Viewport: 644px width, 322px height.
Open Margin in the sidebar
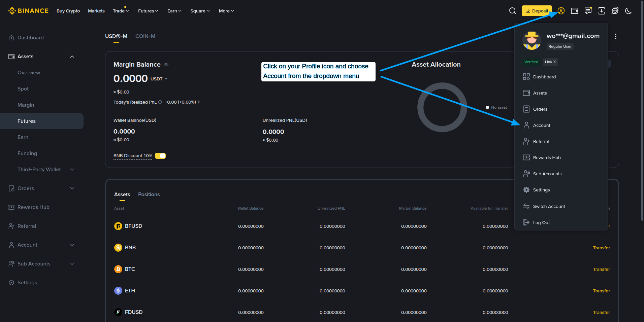26,105
